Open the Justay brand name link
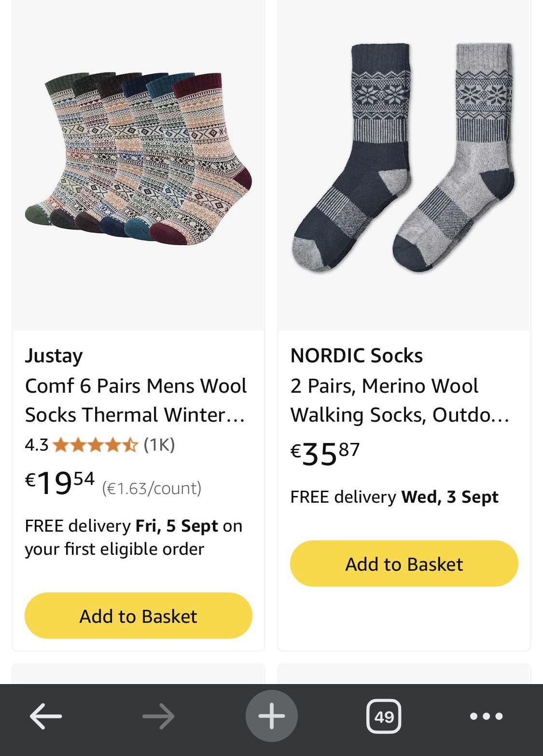This screenshot has height=756, width=543. pyautogui.click(x=54, y=356)
